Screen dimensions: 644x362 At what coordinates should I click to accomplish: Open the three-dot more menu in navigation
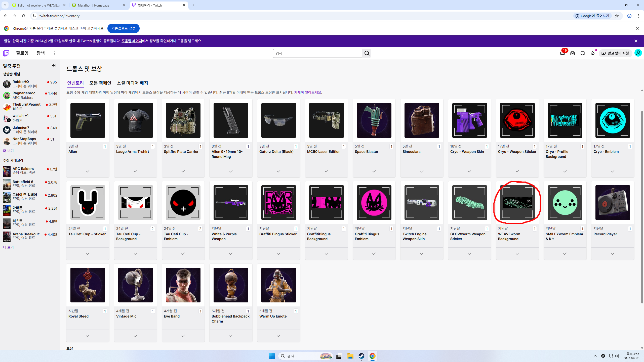[55, 53]
